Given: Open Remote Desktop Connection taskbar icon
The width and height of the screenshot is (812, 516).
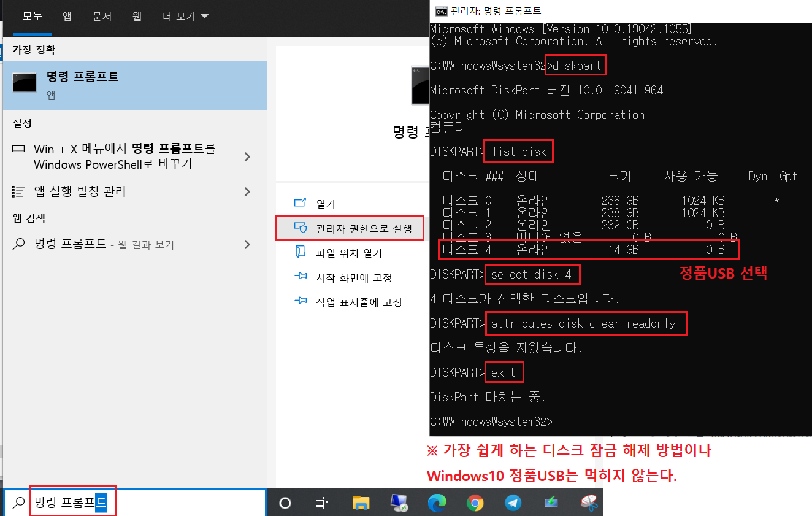Looking at the screenshot, I should pyautogui.click(x=399, y=503).
